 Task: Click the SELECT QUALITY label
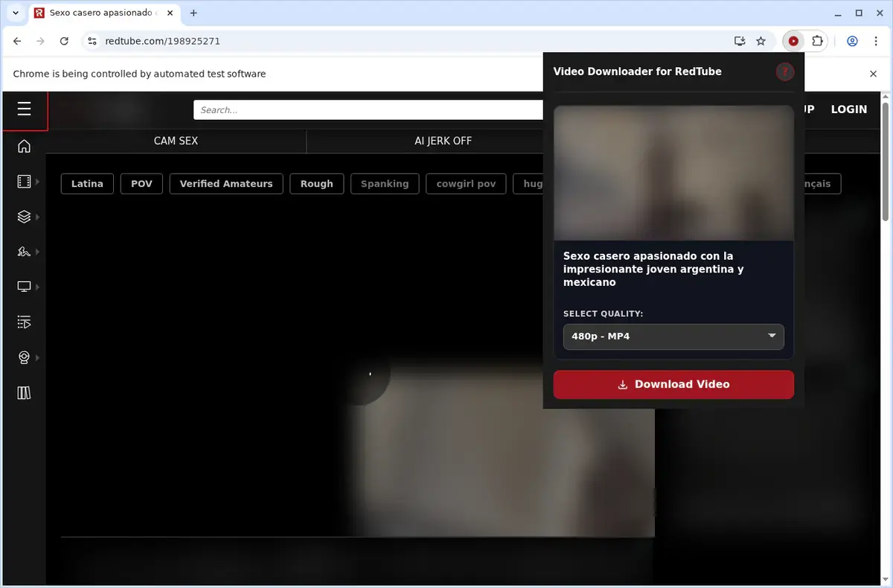(x=603, y=314)
